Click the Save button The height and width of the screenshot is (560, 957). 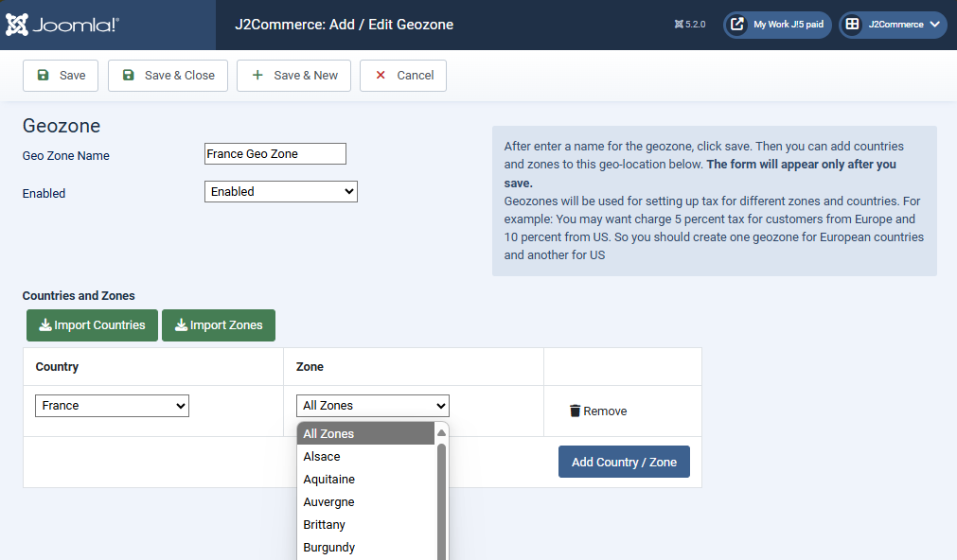coord(61,76)
